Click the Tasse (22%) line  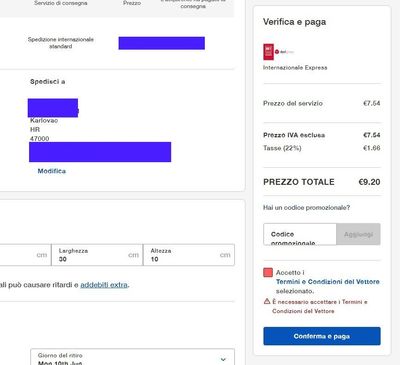322,148
